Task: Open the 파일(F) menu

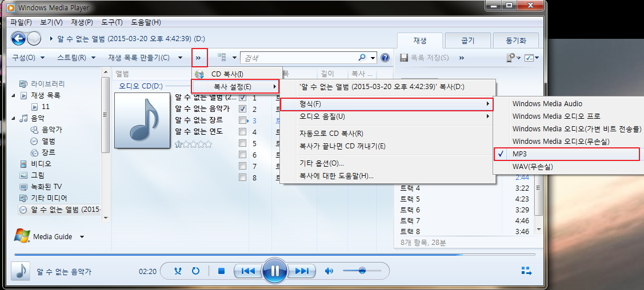Action: coord(21,22)
